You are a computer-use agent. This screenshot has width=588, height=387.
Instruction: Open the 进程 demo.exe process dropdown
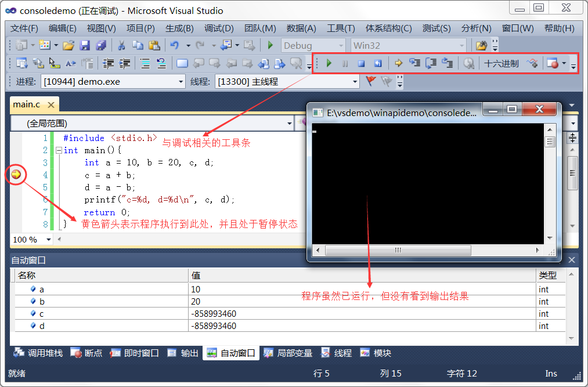click(x=179, y=82)
